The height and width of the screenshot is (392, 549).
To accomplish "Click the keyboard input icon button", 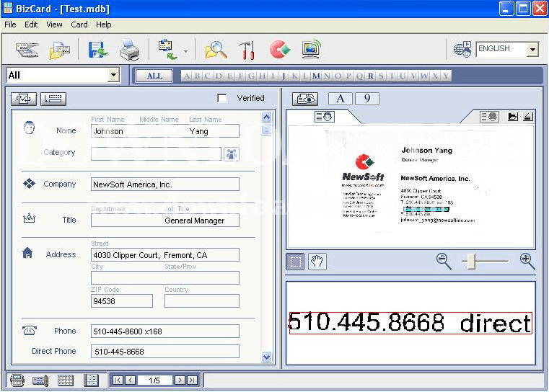I will pyautogui.click(x=53, y=99).
